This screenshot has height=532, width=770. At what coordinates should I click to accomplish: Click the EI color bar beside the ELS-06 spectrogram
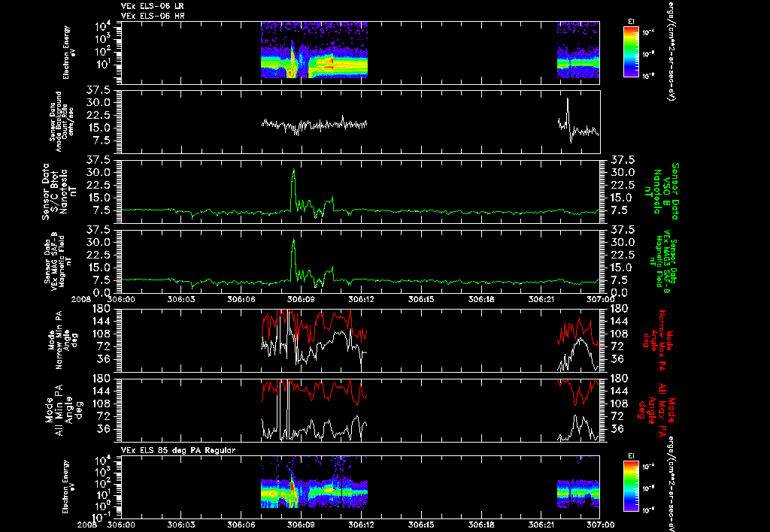pyautogui.click(x=631, y=52)
